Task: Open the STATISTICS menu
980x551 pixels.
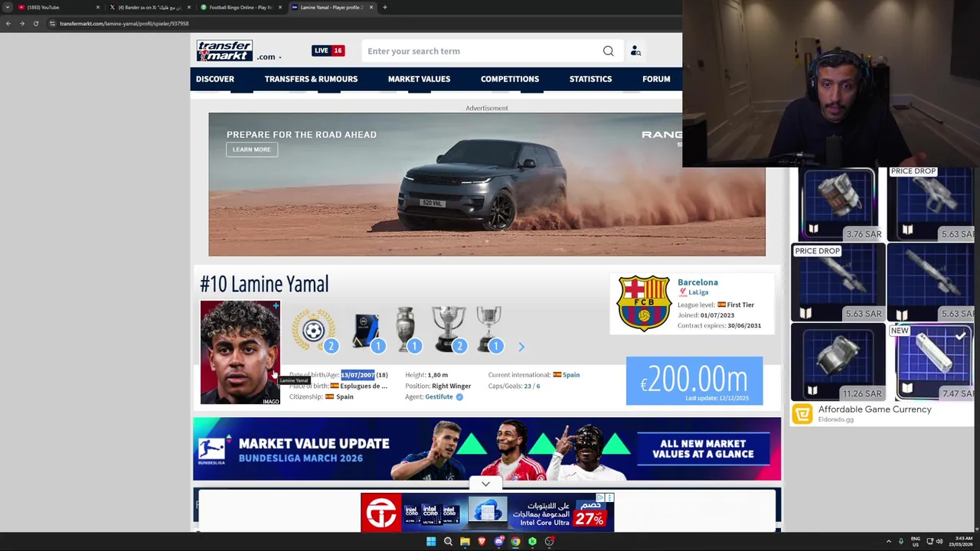Action: coord(590,79)
